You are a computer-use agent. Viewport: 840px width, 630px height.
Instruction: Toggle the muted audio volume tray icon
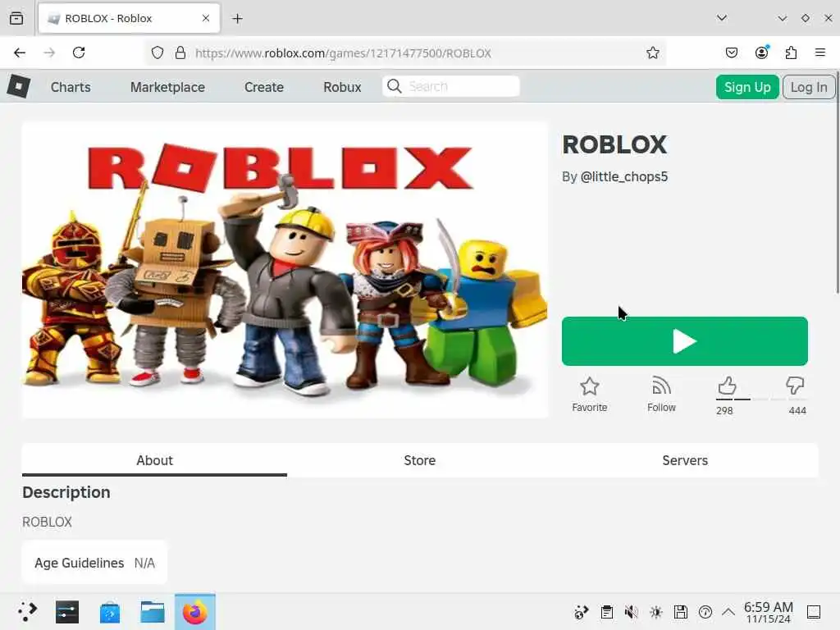pos(631,612)
